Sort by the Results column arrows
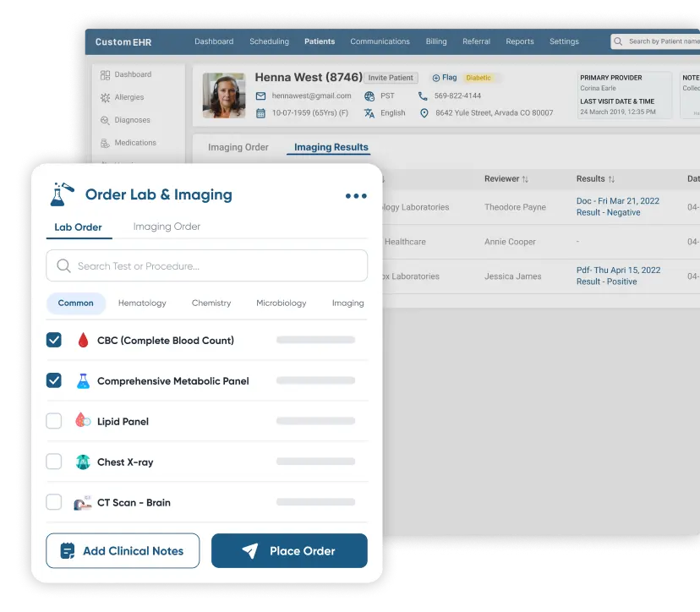Image resolution: width=700 pixels, height=612 pixels. 611,179
